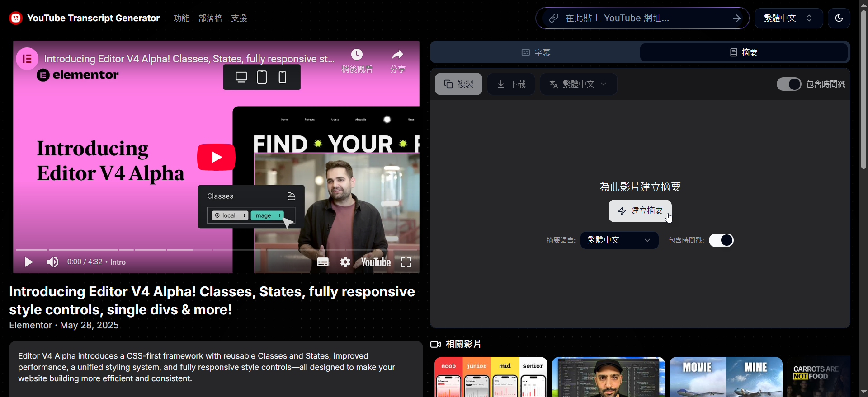Screen dimensions: 868x397
Task: Open the 功能 menu link
Action: click(x=181, y=18)
